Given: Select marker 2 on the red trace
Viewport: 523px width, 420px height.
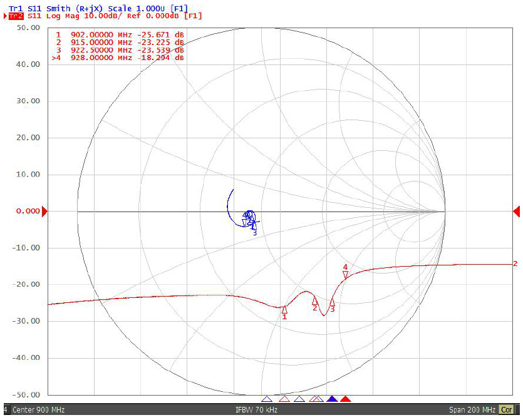Looking at the screenshot, I should pos(315,301).
